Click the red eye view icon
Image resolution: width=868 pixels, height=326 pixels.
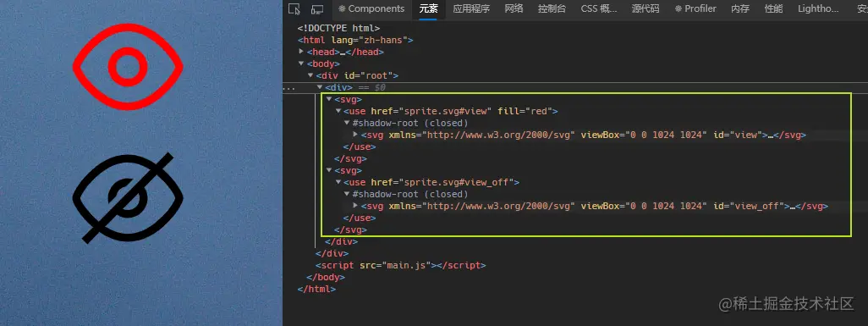(128, 67)
